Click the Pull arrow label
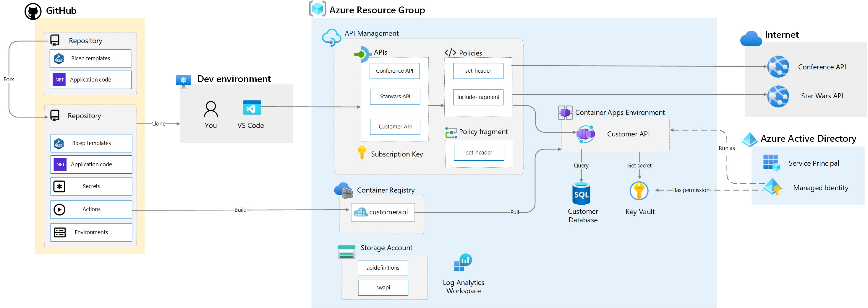 tap(514, 212)
